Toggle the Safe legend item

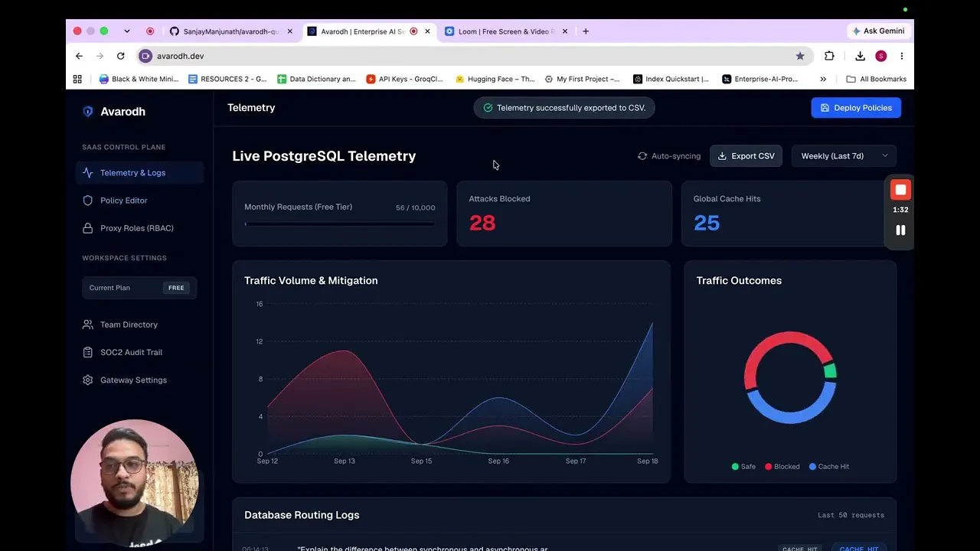tap(743, 467)
